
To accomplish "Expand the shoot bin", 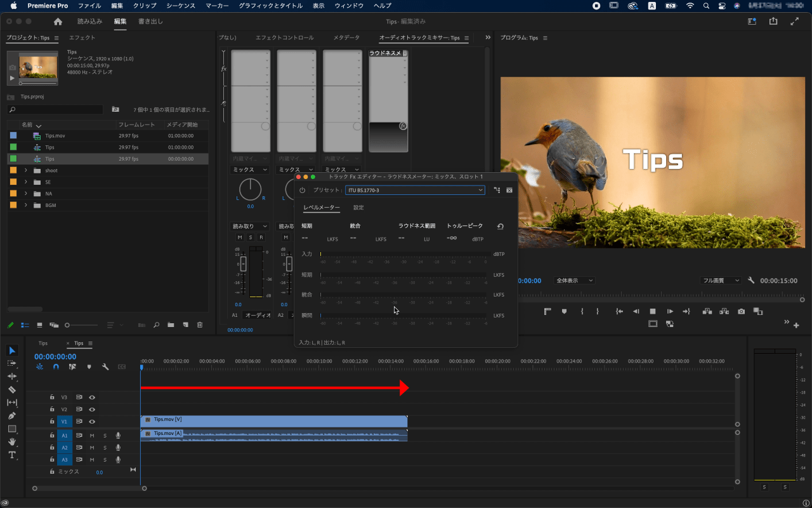I will (26, 170).
